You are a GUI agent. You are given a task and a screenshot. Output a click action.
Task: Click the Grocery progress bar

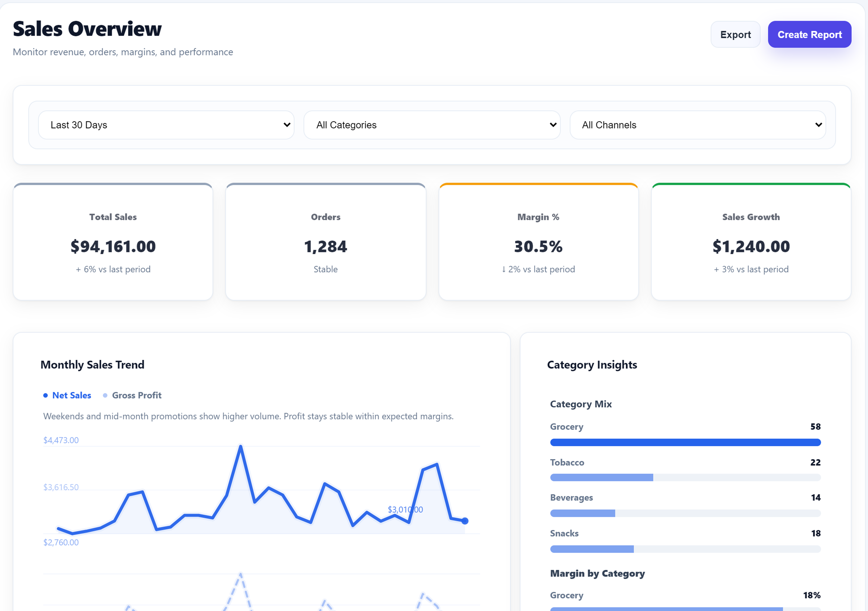click(x=685, y=442)
